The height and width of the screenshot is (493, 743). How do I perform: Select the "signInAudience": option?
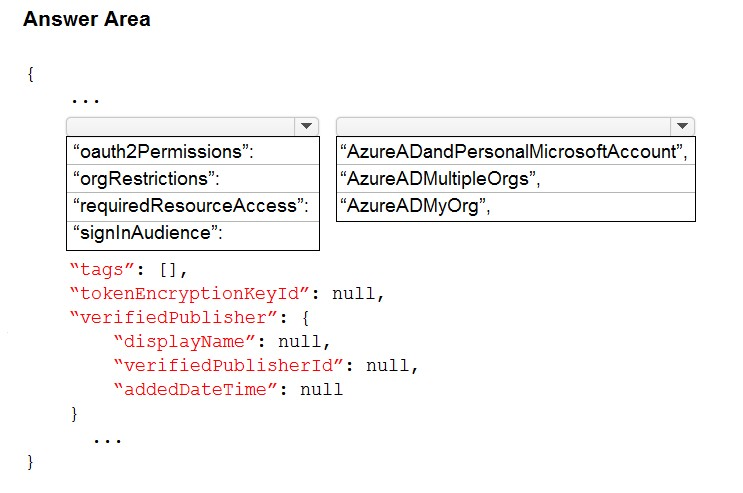tap(193, 233)
